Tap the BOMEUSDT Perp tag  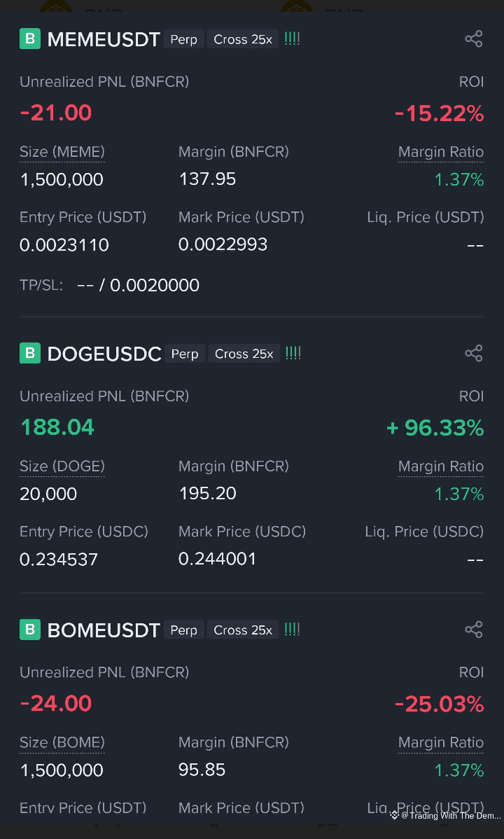[183, 630]
